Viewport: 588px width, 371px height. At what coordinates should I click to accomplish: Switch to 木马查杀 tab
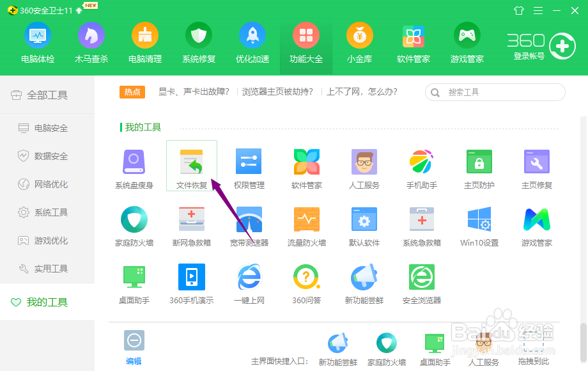[x=91, y=43]
